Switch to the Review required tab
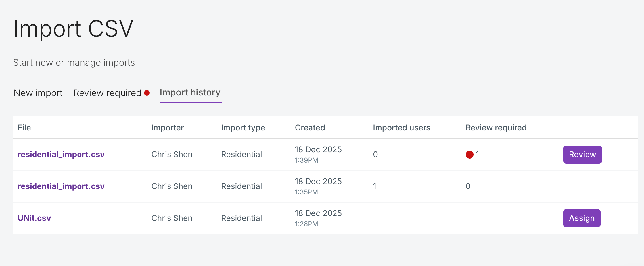Viewport: 644px width, 266px height. click(x=107, y=93)
